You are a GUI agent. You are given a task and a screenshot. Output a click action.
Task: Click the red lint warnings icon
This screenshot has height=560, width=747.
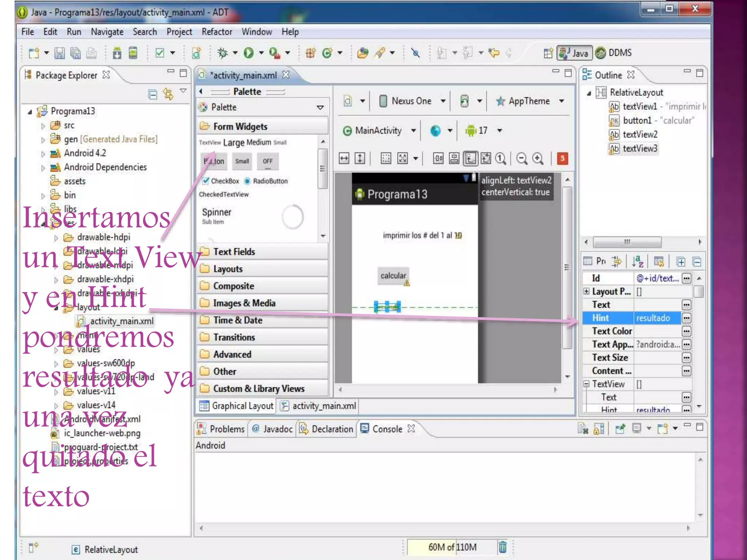pos(562,159)
